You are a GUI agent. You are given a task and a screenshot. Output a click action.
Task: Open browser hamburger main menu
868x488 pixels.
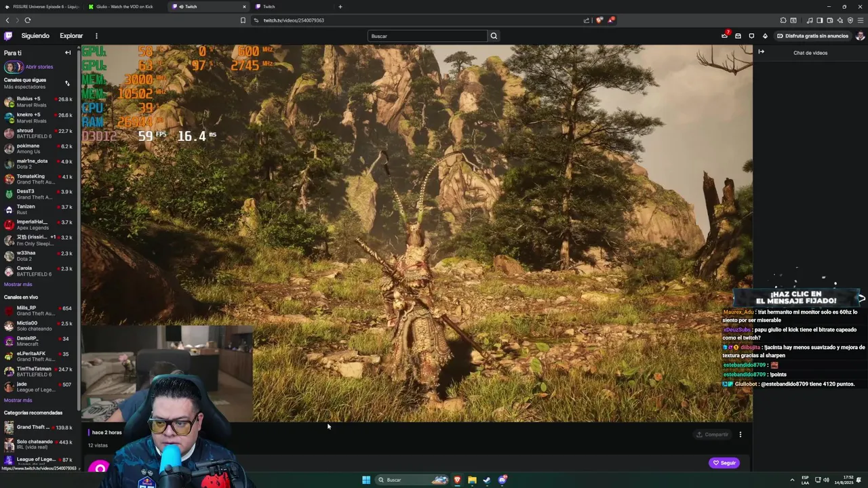[x=861, y=20]
